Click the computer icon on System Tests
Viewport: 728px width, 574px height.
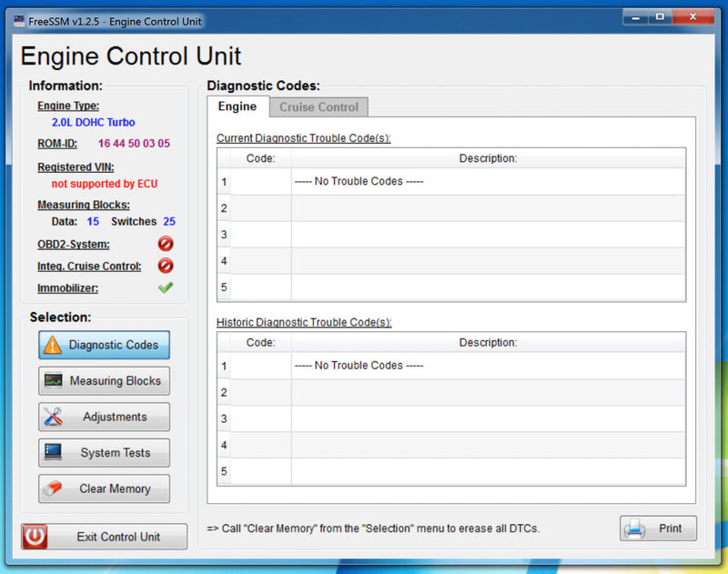(x=53, y=452)
